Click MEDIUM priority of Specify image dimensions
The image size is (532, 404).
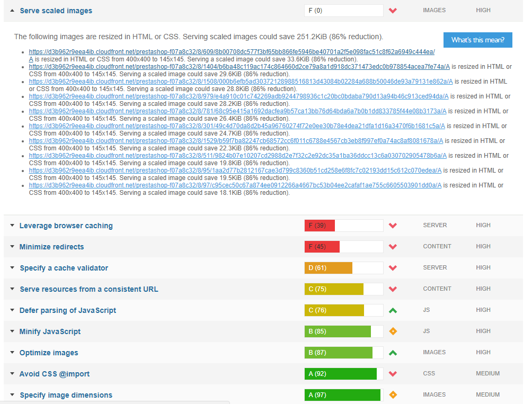point(487,394)
